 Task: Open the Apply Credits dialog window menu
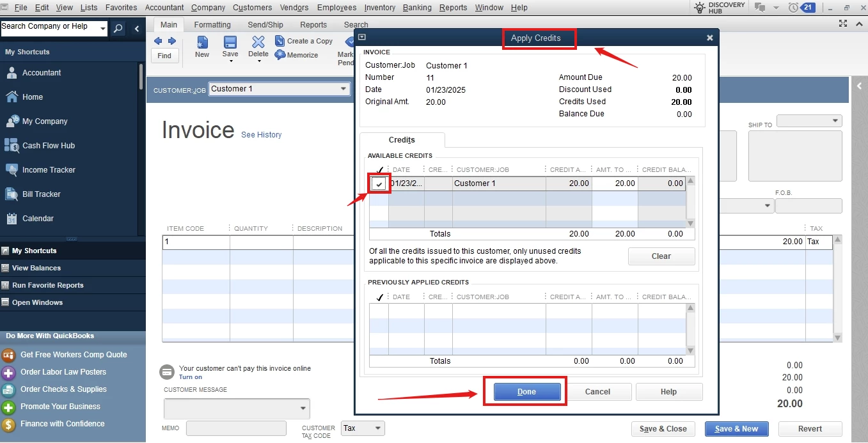coord(362,38)
